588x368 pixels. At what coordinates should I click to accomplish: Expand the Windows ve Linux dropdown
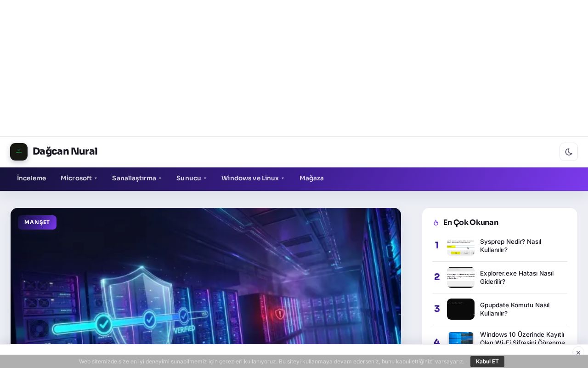(253, 178)
